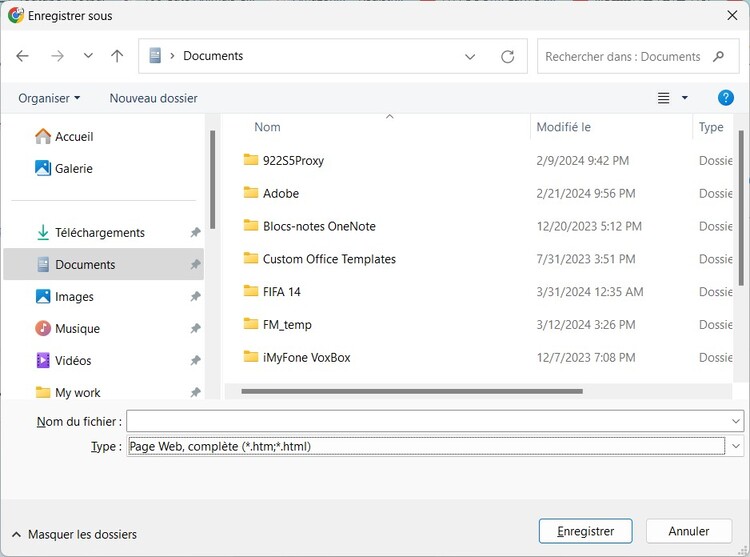Select the Blocs-notes OneNote folder
750x557 pixels.
pyautogui.click(x=319, y=227)
